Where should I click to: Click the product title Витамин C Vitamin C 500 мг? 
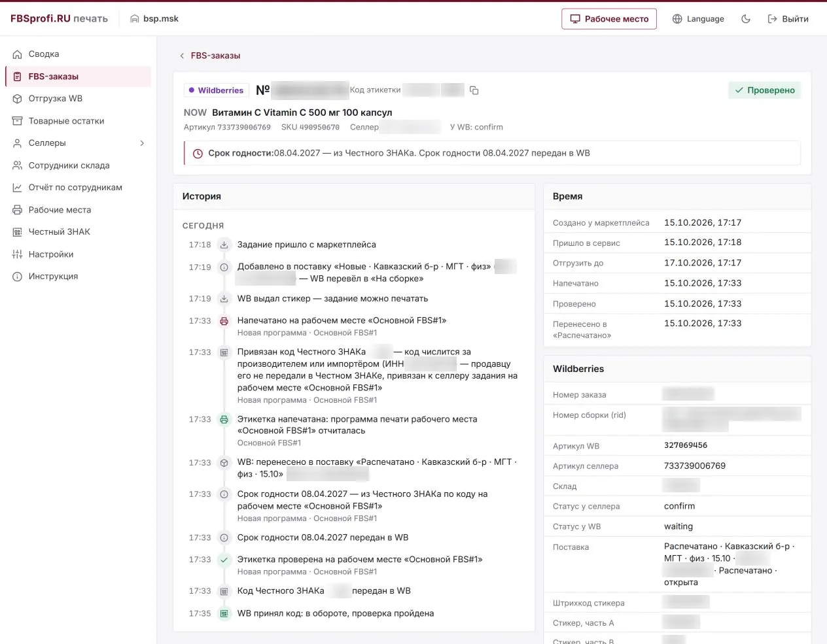click(302, 112)
